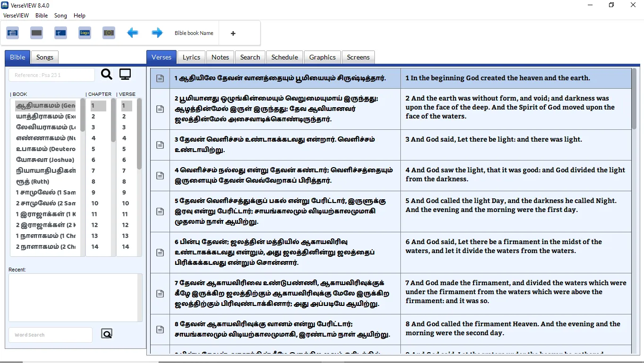Open the Song menu
Image resolution: width=644 pixels, height=364 pixels.
coord(60,15)
